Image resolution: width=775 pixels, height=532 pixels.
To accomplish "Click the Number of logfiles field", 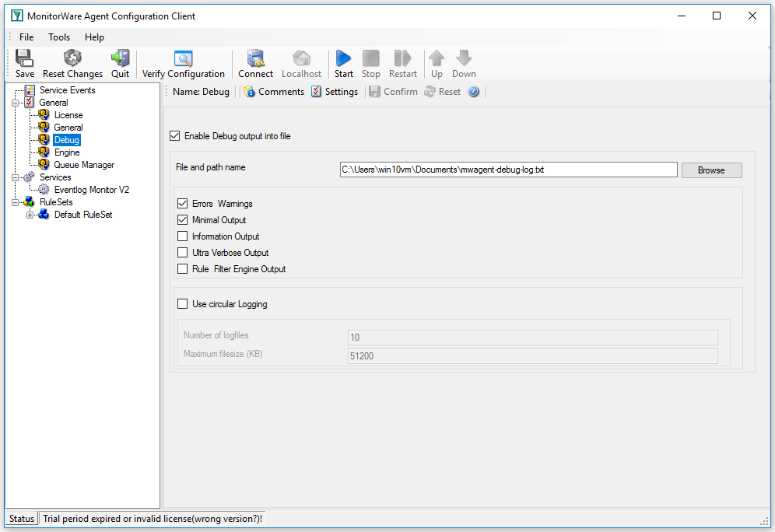I will 533,338.
